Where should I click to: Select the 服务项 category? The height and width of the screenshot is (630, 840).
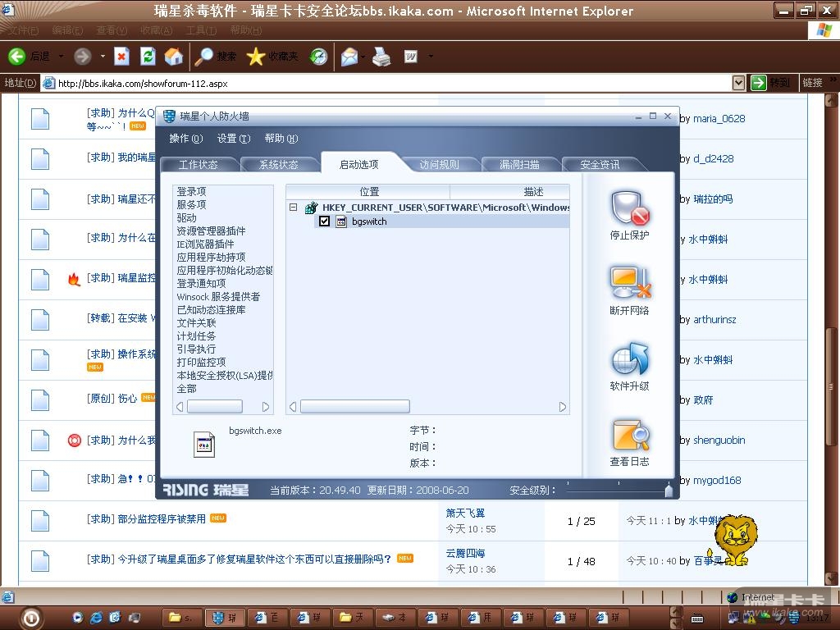click(x=191, y=204)
